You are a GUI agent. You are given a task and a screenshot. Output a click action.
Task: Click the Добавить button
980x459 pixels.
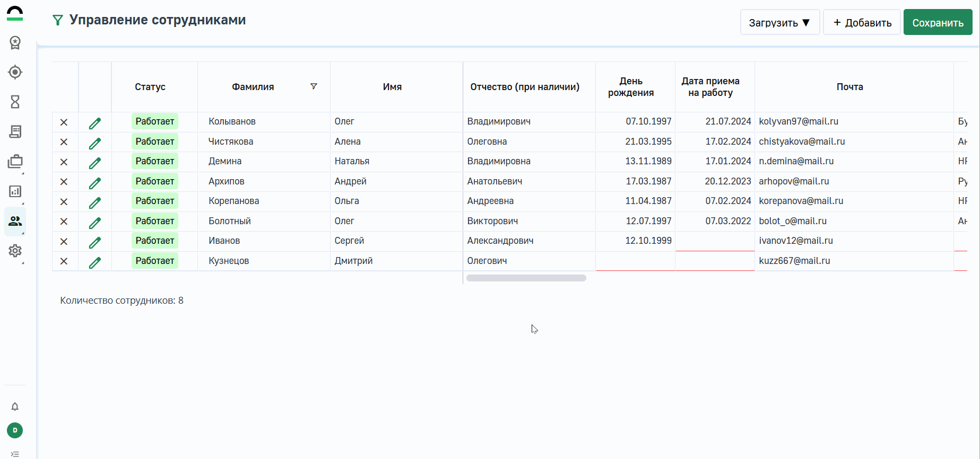pos(862,22)
